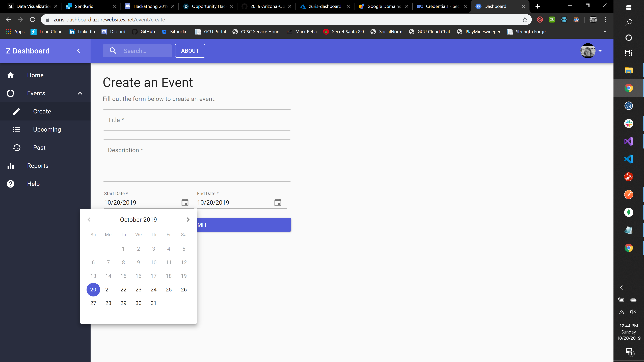
Task: Switch to the SendGrid browser tab
Action: pyautogui.click(x=84, y=6)
